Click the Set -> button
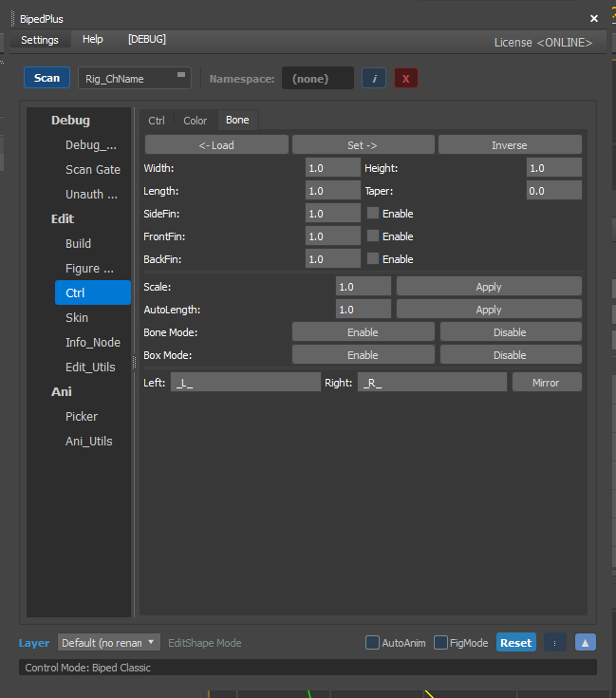616x698 pixels. click(x=363, y=145)
